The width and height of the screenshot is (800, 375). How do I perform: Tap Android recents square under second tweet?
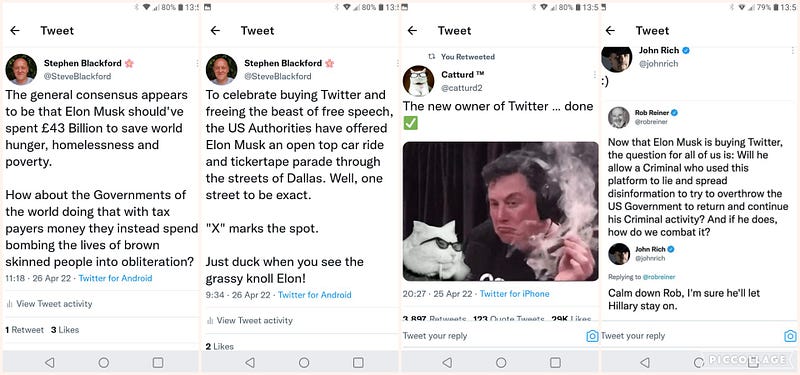pos(358,362)
